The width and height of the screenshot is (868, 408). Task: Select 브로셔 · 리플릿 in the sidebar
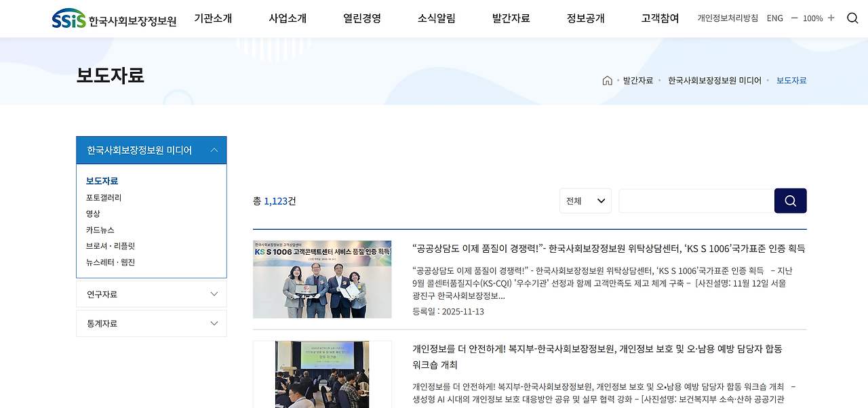coord(111,246)
